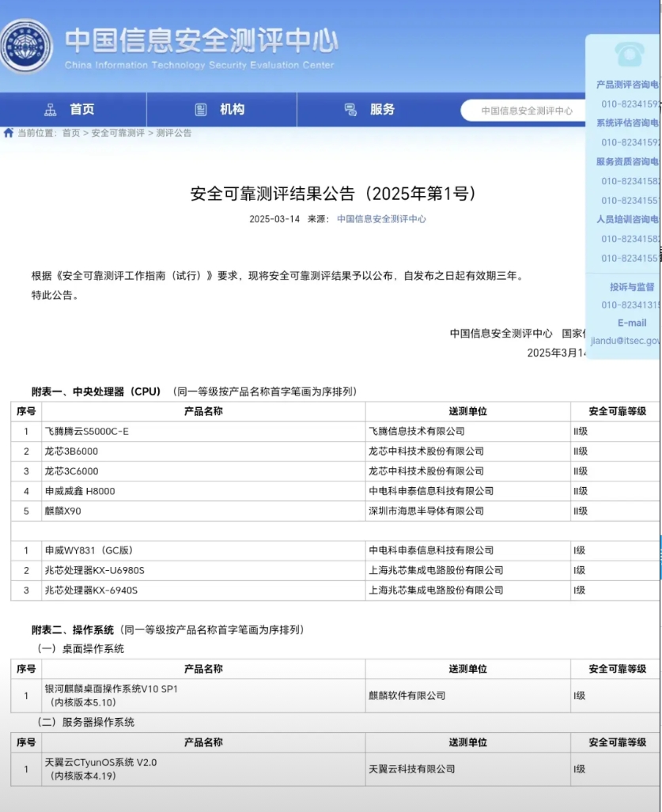Click the I级 grade for 银河麒麟桌面操作系统
The image size is (662, 812).
[x=579, y=696]
